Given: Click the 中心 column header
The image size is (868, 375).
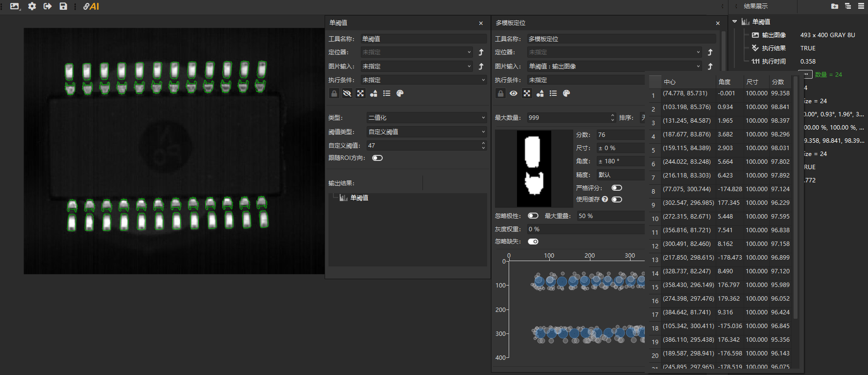Looking at the screenshot, I should (670, 82).
